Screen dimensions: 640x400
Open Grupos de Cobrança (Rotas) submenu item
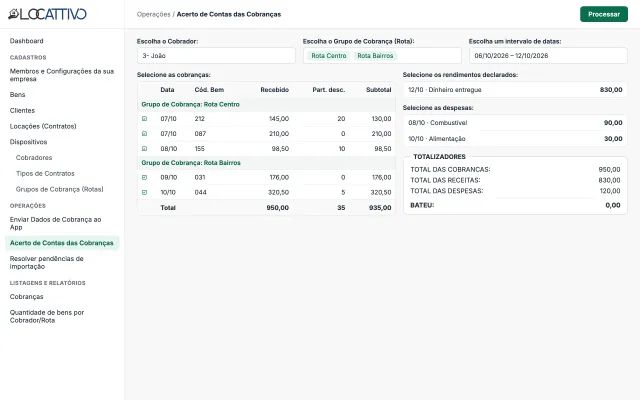[60, 189]
